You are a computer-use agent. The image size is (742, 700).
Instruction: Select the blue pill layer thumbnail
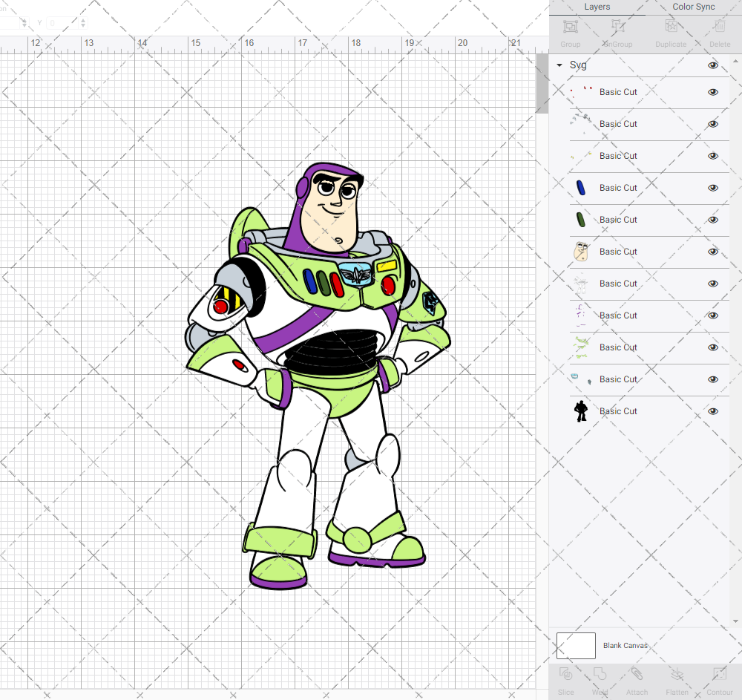[x=581, y=188]
